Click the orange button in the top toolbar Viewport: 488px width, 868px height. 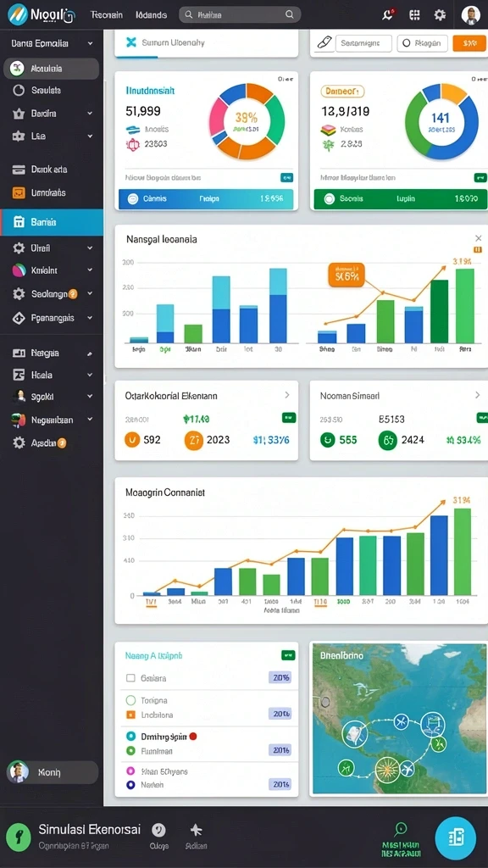click(x=465, y=42)
